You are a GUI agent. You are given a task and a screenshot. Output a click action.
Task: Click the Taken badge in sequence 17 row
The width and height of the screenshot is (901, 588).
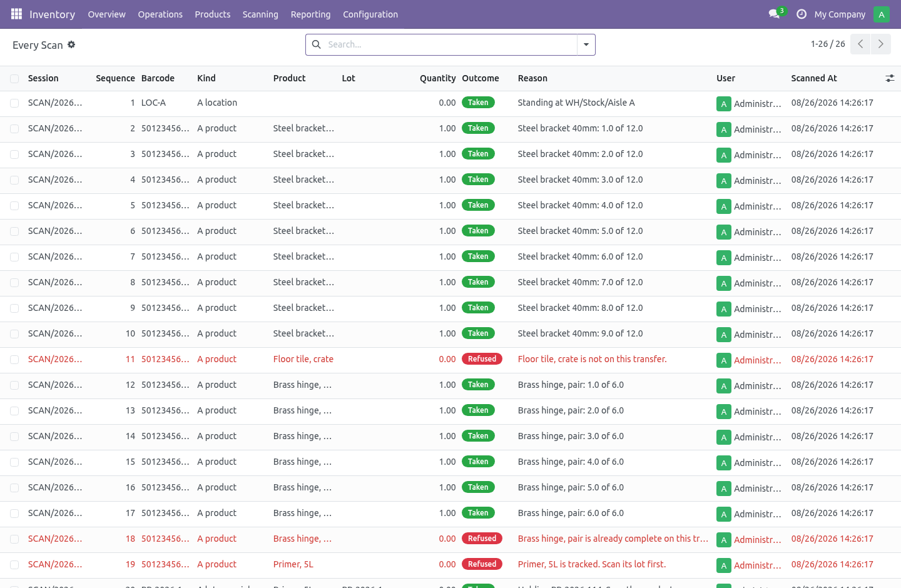478,513
